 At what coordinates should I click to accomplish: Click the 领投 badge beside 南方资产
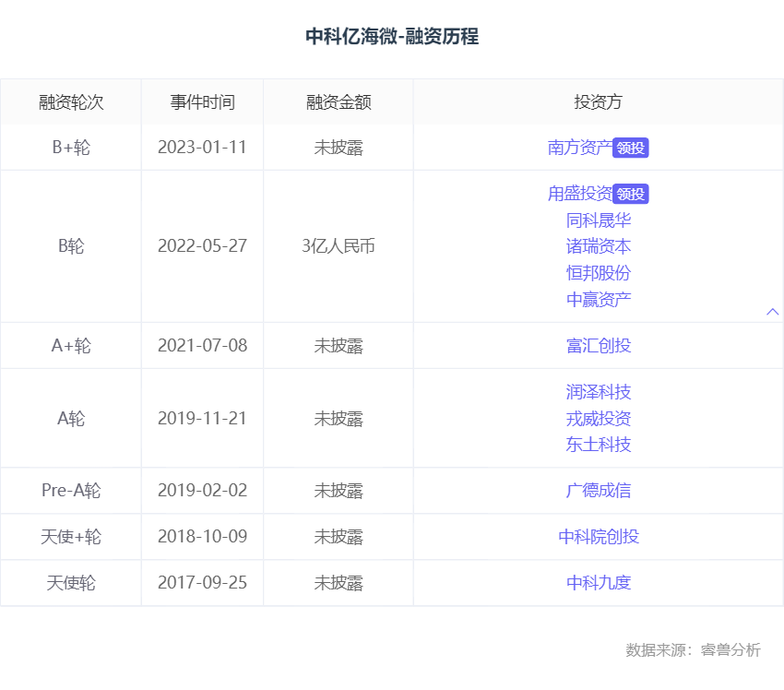click(x=631, y=148)
